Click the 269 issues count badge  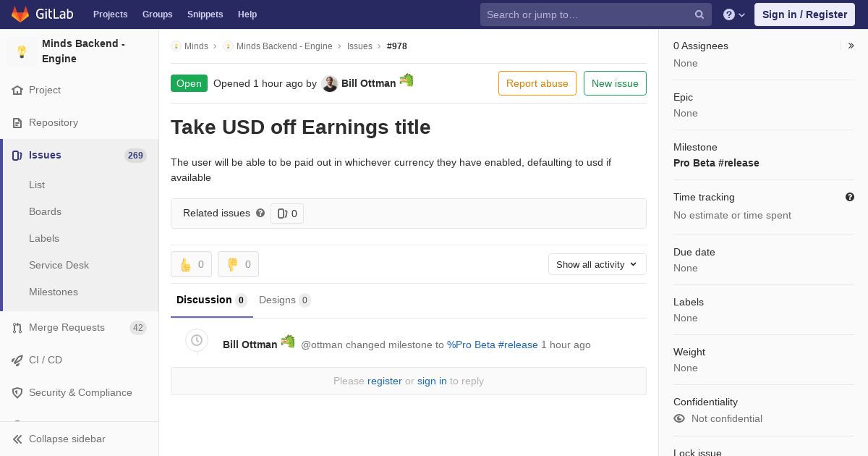click(x=135, y=156)
